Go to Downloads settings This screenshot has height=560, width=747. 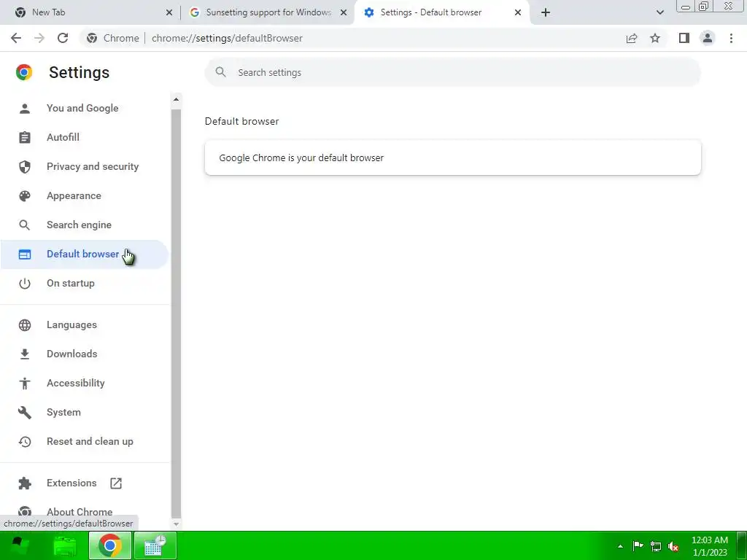click(x=85, y=354)
